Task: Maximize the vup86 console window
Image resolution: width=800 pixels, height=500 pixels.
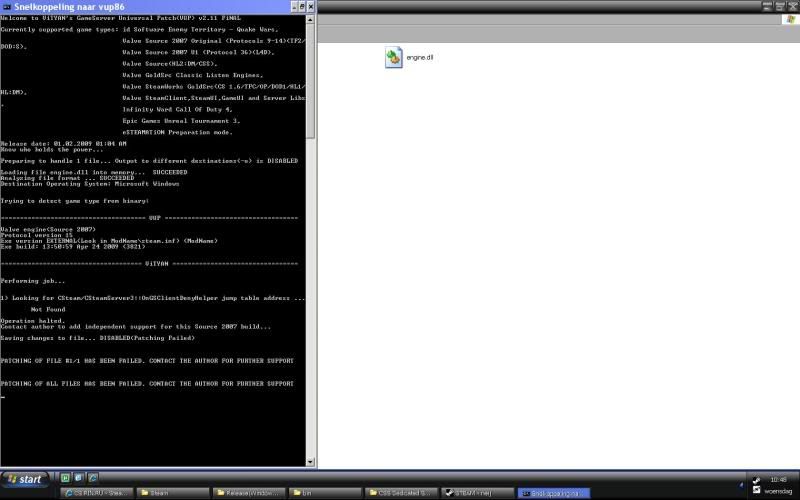Action: [x=302, y=7]
